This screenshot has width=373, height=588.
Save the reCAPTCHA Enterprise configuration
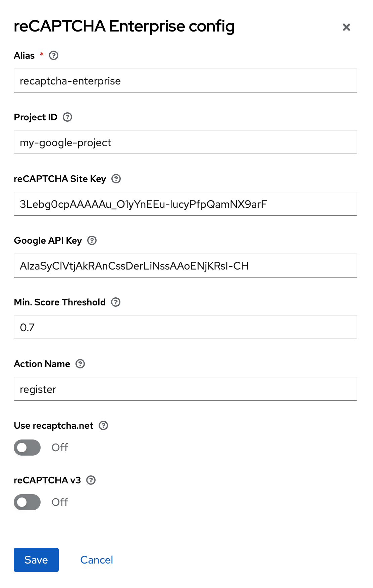coord(36,560)
